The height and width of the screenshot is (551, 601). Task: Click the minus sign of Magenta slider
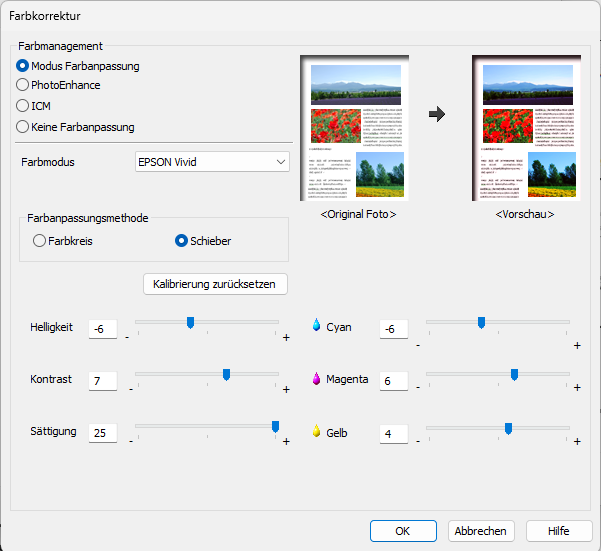point(418,387)
